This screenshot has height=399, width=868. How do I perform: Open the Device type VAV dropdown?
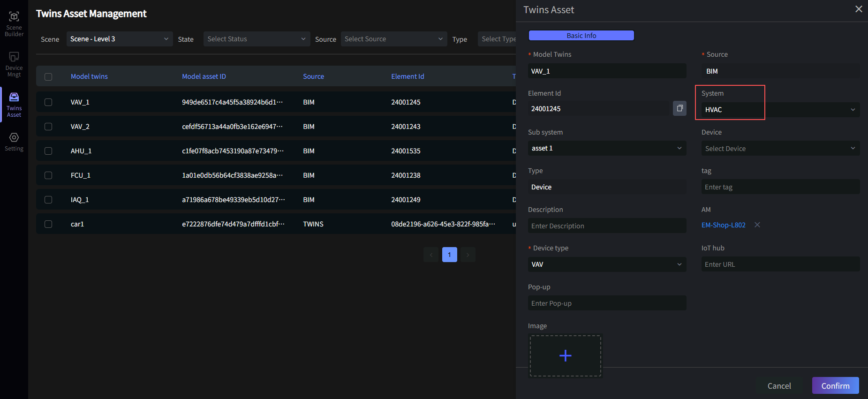(x=607, y=264)
